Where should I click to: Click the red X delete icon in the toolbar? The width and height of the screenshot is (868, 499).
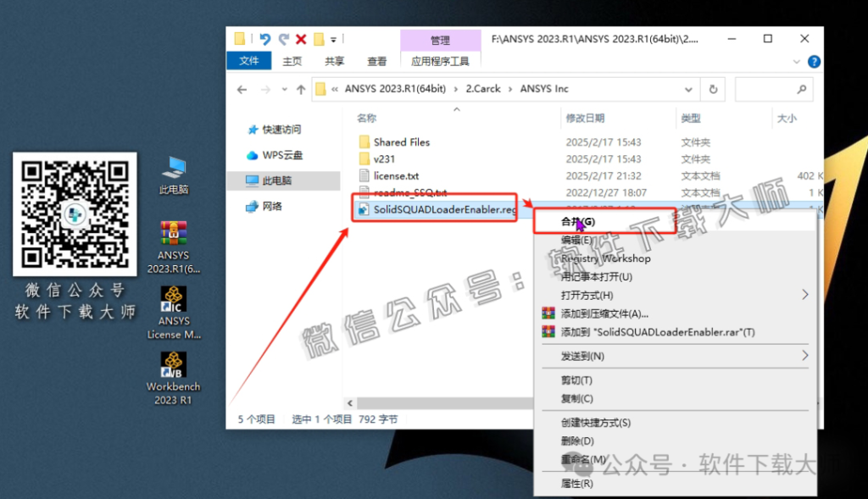(x=302, y=39)
